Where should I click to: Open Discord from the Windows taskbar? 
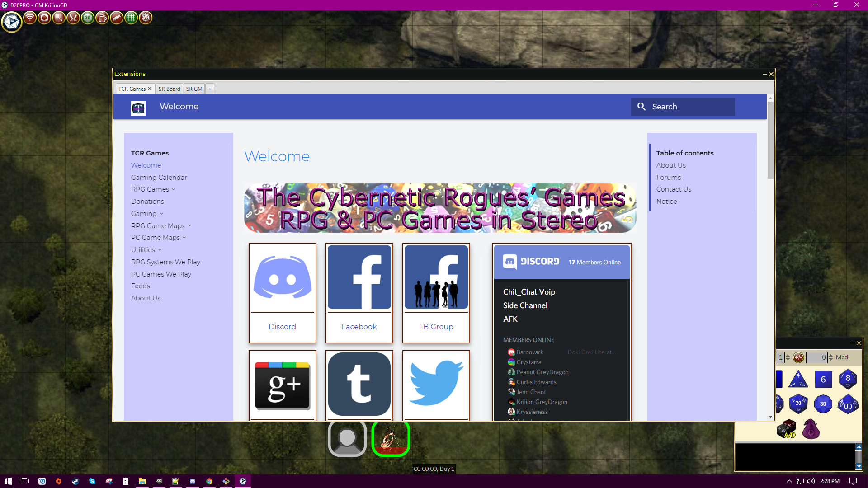coord(193,481)
